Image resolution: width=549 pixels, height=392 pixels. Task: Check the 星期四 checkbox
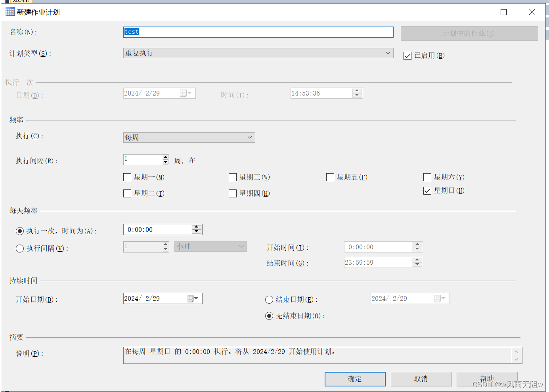click(233, 193)
